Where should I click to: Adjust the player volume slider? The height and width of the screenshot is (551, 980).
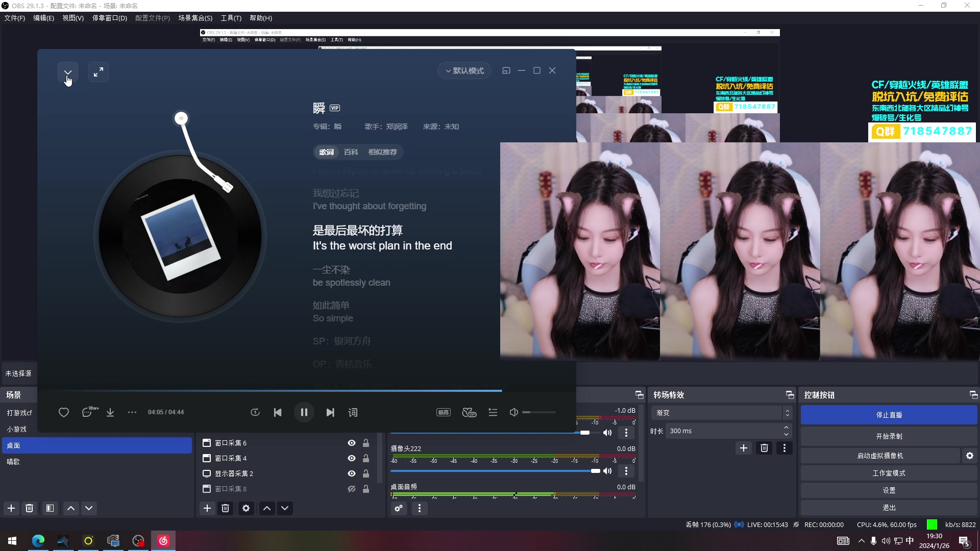point(539,412)
